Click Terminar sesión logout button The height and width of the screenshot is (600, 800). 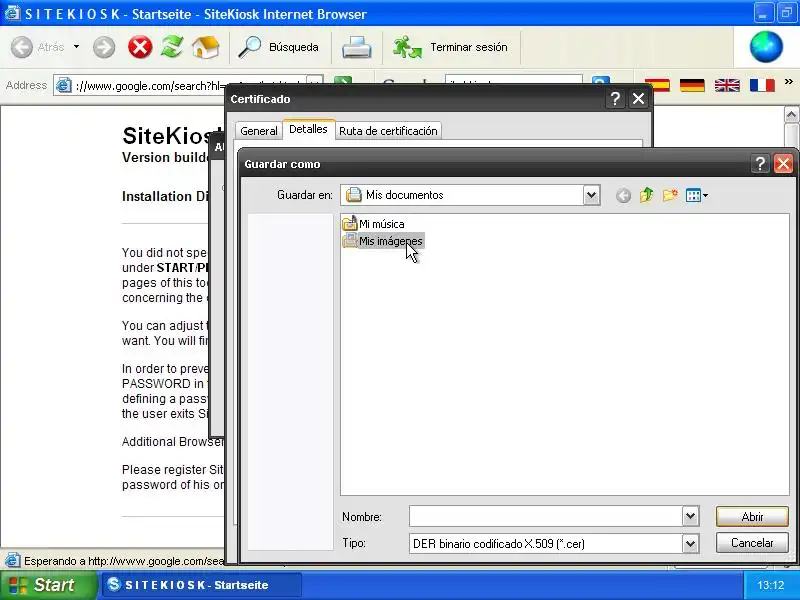[x=451, y=47]
